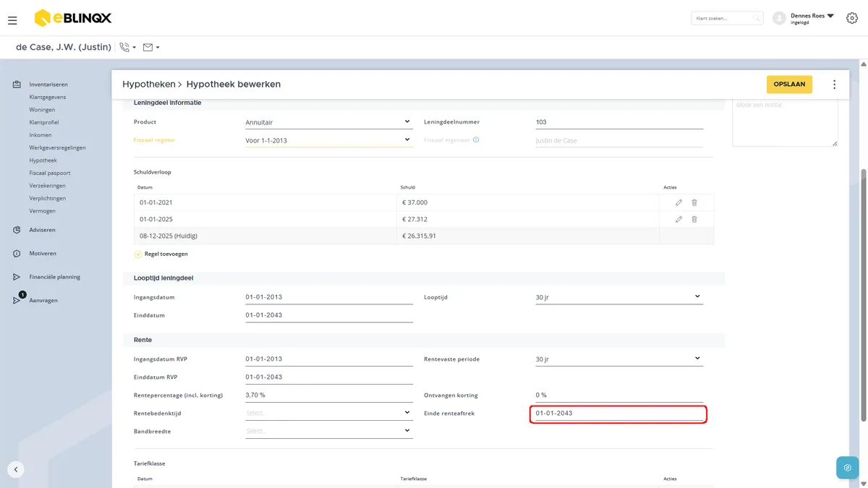868x488 pixels.
Task: Open the settings gear icon
Action: click(851, 18)
